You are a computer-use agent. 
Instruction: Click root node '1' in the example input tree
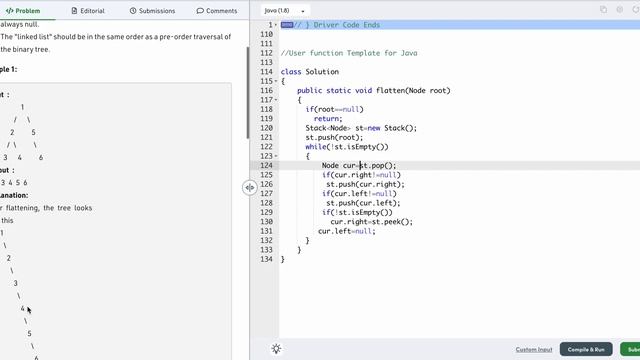click(x=22, y=107)
